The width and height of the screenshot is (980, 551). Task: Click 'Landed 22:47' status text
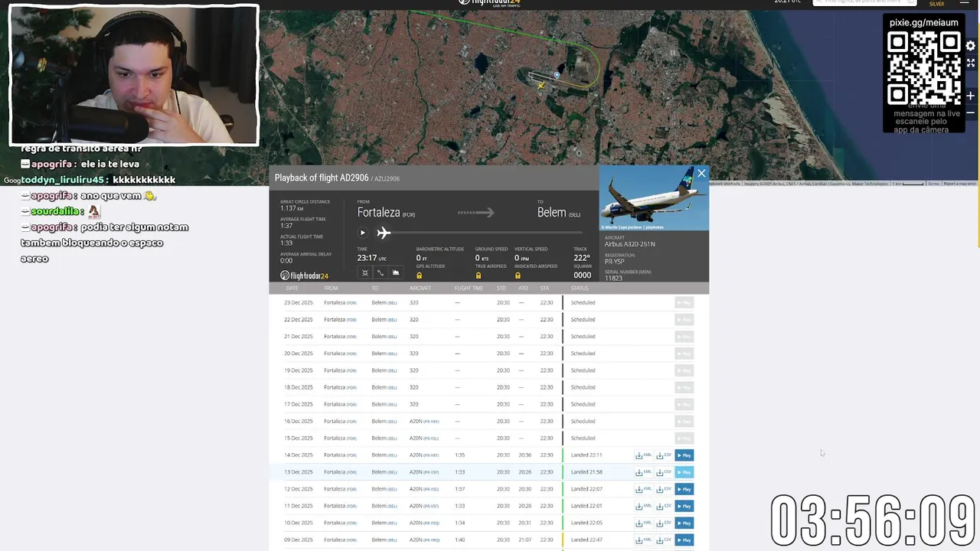(586, 540)
